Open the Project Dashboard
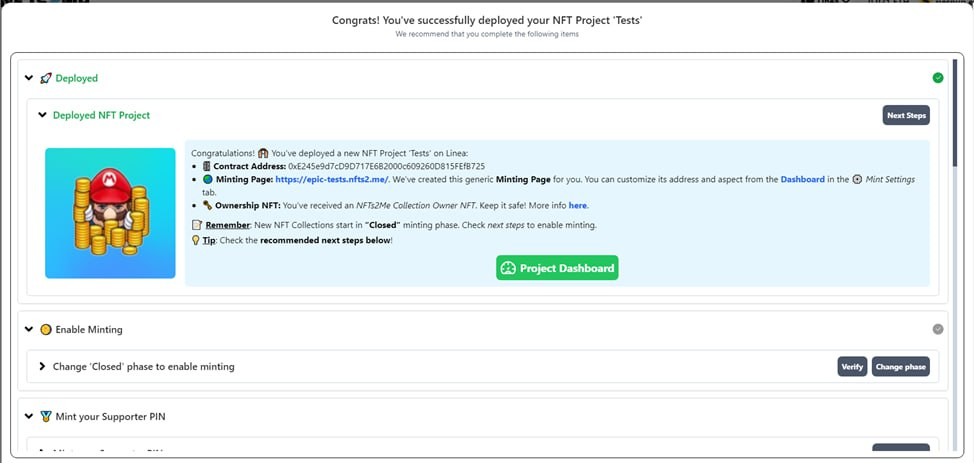Viewport: 974px width, 463px height. tap(557, 268)
